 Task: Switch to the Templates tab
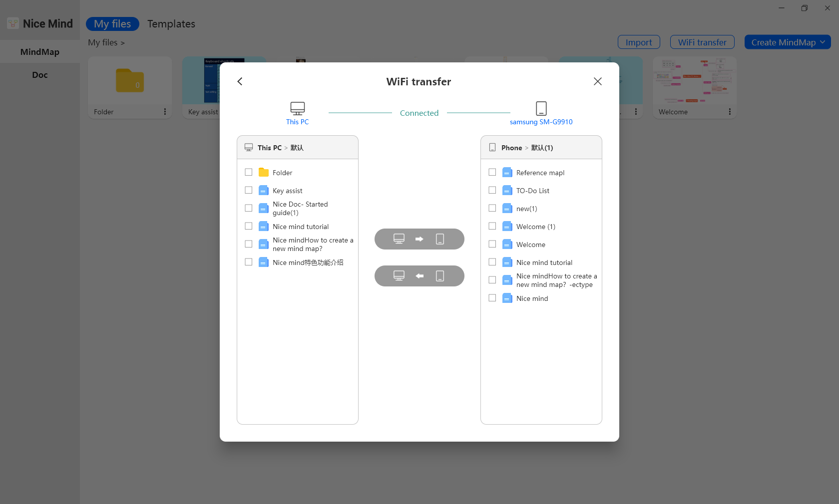pos(171,23)
